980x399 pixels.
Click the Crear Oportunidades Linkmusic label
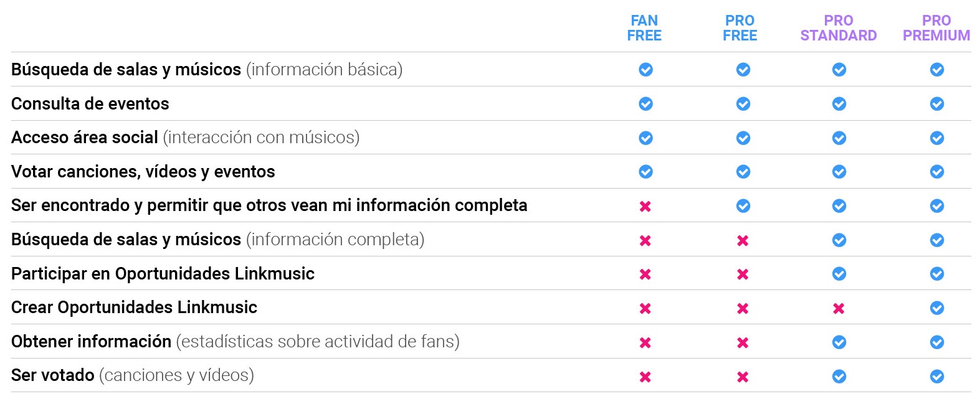[x=134, y=307]
